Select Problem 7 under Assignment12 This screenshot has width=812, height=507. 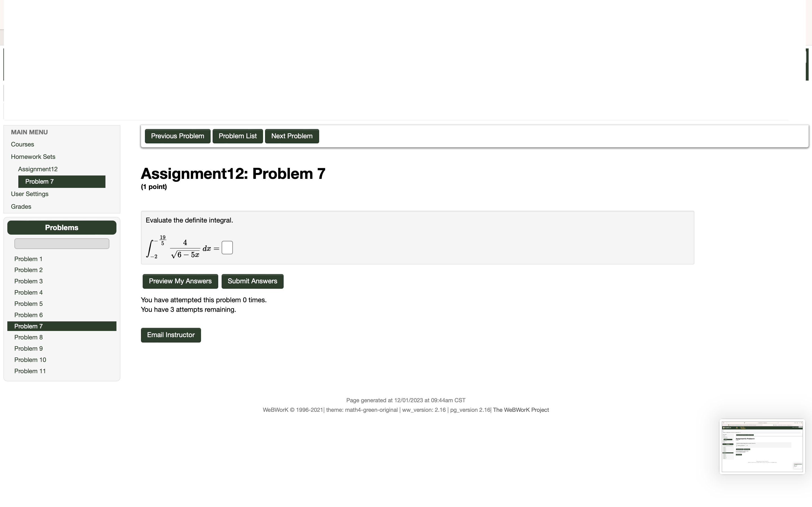pos(39,181)
